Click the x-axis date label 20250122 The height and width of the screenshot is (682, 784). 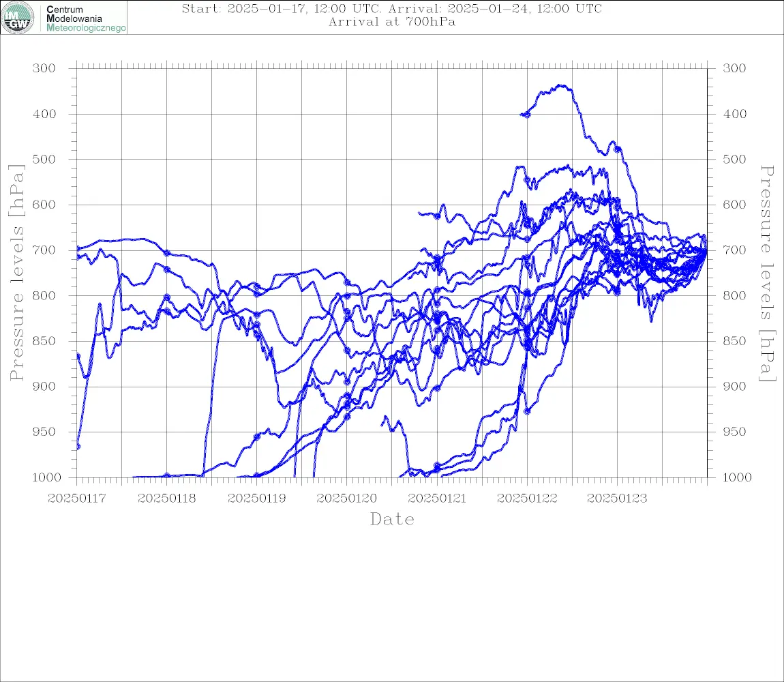pos(527,499)
